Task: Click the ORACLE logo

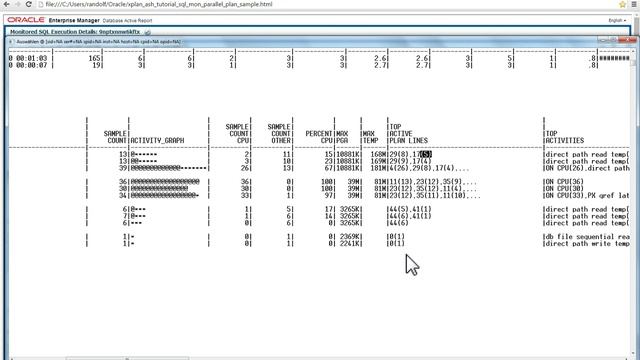Action: pyautogui.click(x=26, y=20)
